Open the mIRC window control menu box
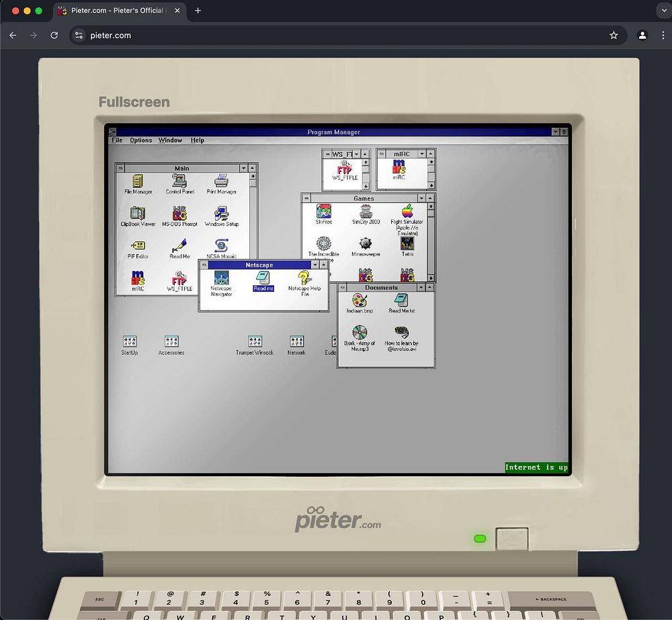The image size is (672, 620). [x=382, y=153]
